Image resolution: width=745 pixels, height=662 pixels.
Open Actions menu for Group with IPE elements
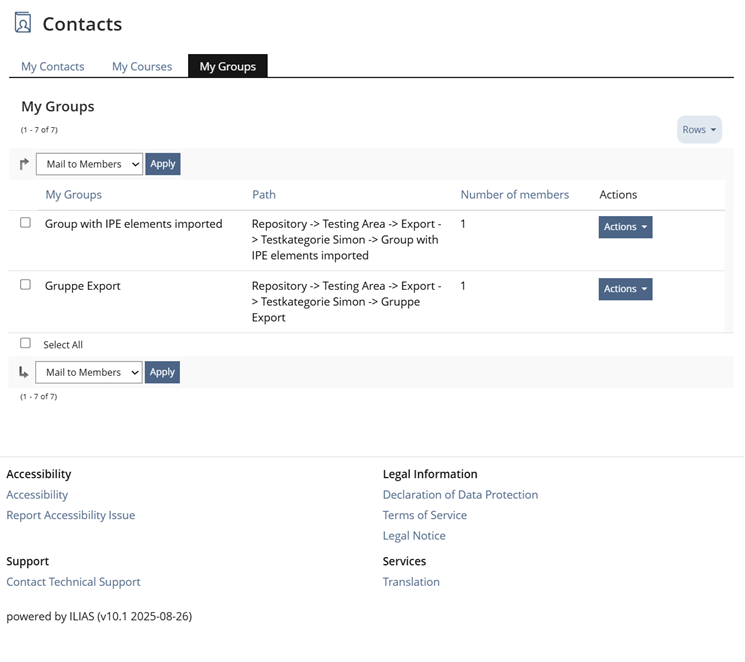(625, 227)
